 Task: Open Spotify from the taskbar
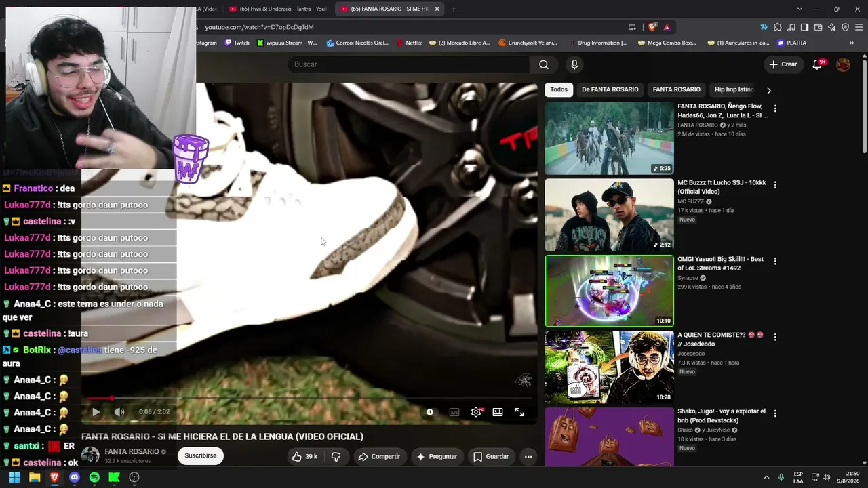click(x=94, y=477)
